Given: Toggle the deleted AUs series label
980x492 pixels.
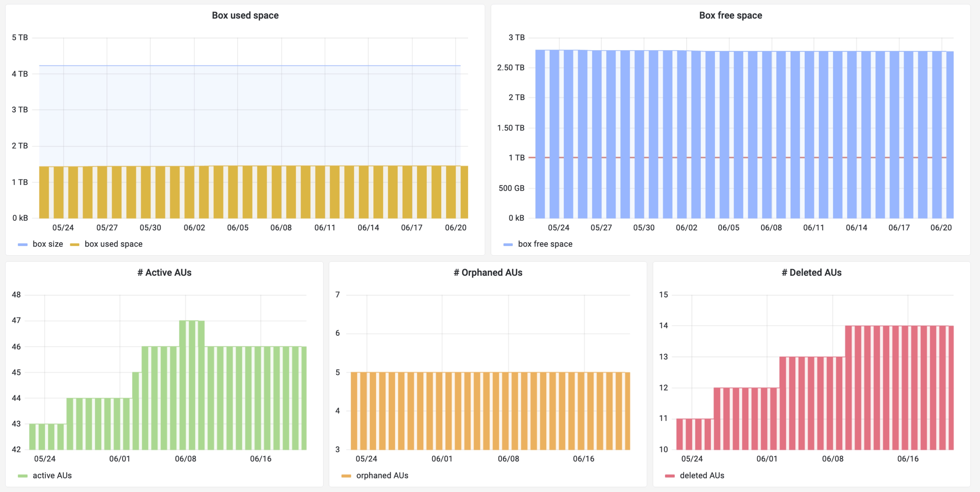Looking at the screenshot, I should (x=702, y=475).
